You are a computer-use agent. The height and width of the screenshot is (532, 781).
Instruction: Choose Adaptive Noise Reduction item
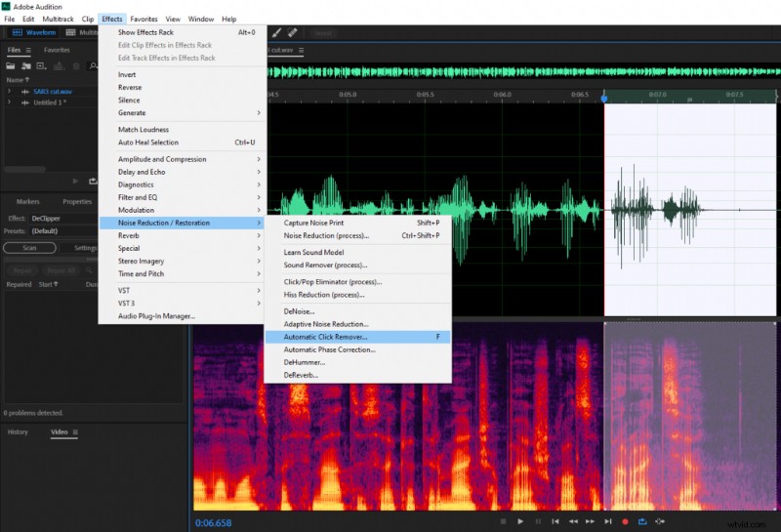[x=358, y=324]
